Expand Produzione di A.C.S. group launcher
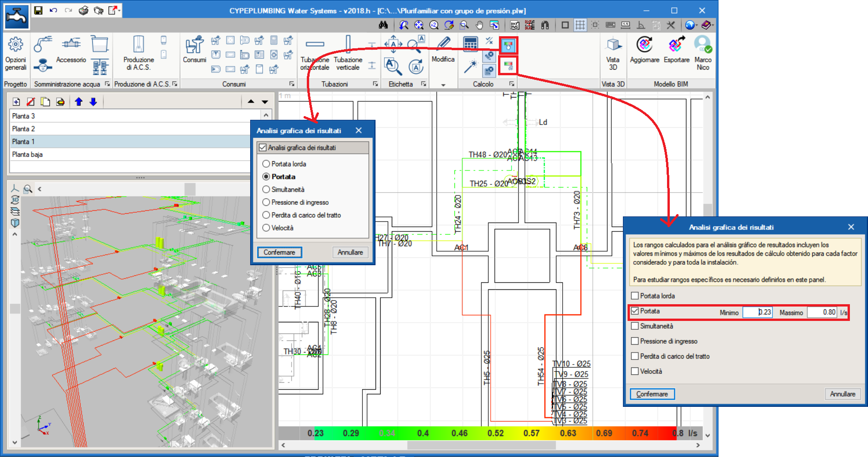The height and width of the screenshot is (457, 868). 175,84
